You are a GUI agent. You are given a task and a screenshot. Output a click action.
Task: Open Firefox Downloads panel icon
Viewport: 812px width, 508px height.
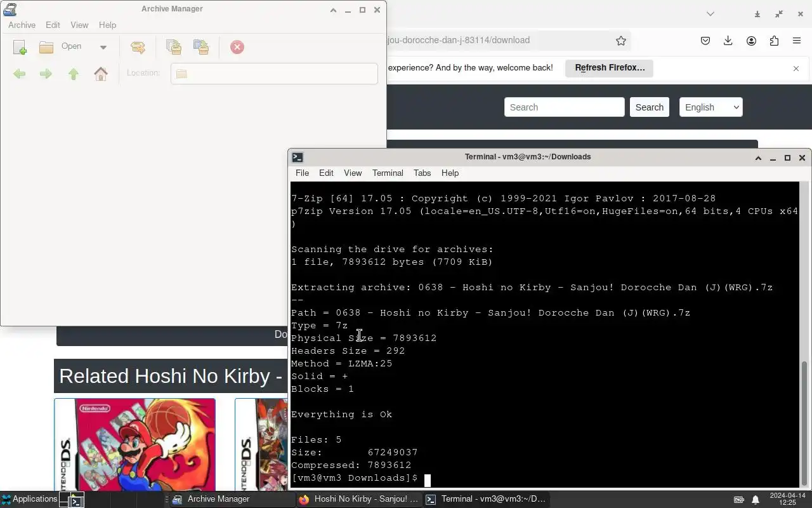coord(728,41)
